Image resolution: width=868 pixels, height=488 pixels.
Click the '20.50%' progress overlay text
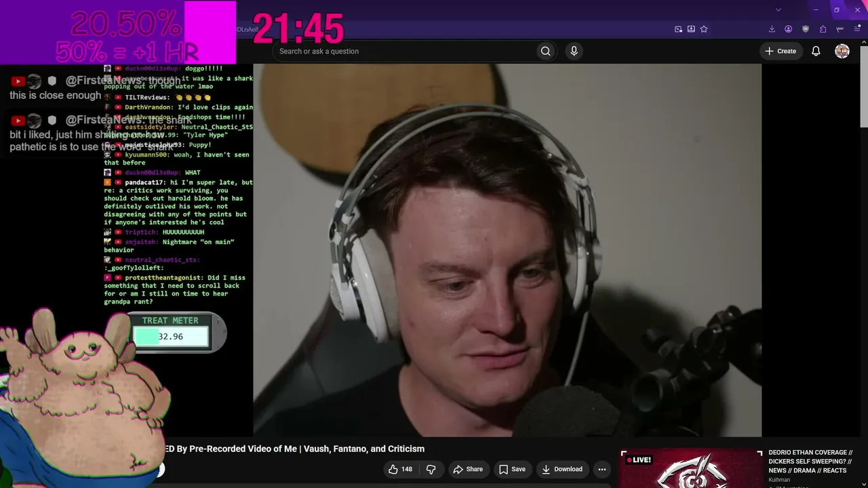tap(126, 23)
